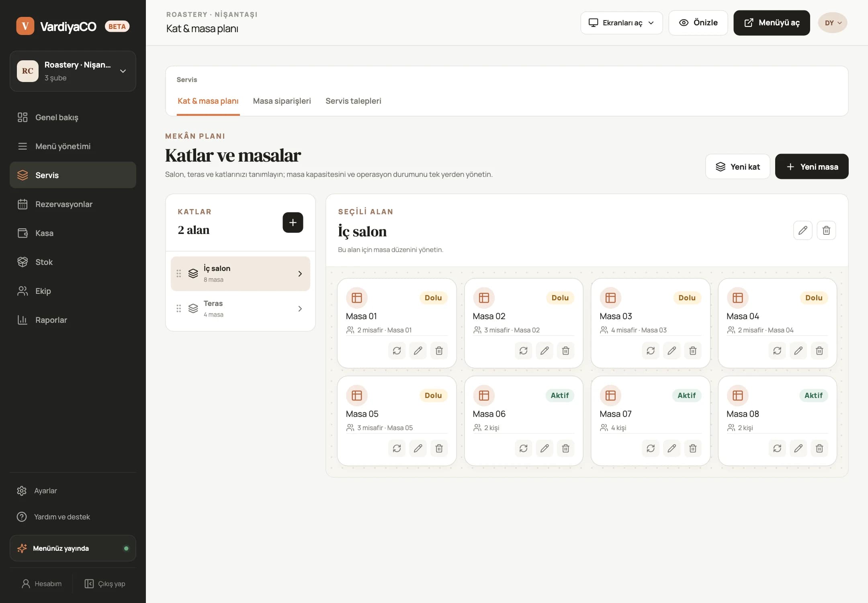The height and width of the screenshot is (603, 868).
Task: Switch to the Masa siparişleri tab
Action: [x=282, y=101]
